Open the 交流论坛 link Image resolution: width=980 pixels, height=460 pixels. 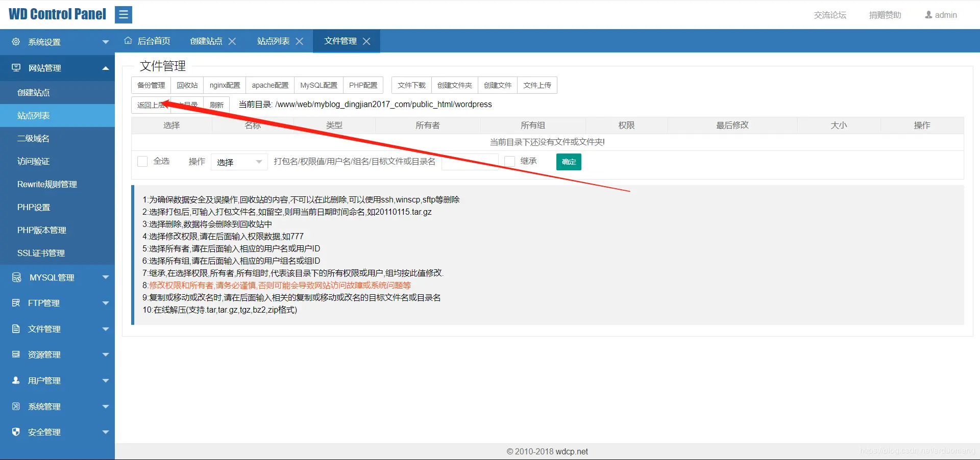click(x=830, y=15)
